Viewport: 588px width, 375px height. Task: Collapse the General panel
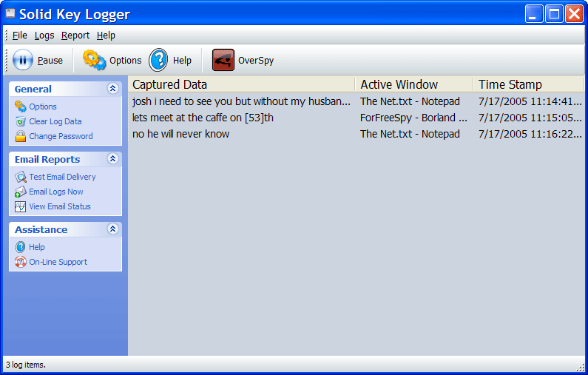pos(112,89)
